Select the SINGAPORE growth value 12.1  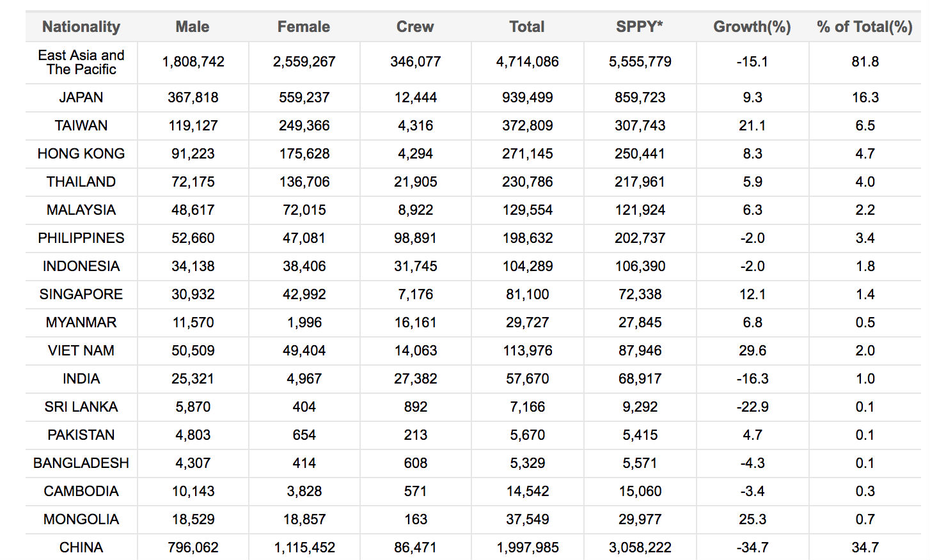tap(752, 294)
